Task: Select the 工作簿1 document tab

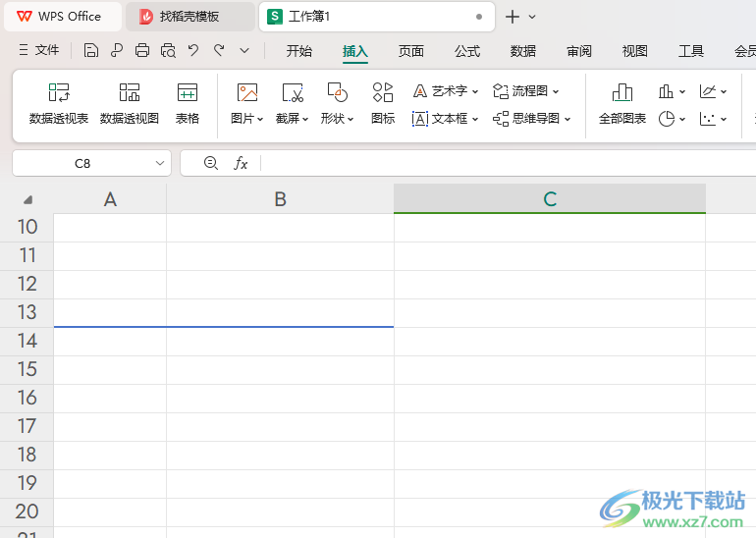Action: coord(377,17)
